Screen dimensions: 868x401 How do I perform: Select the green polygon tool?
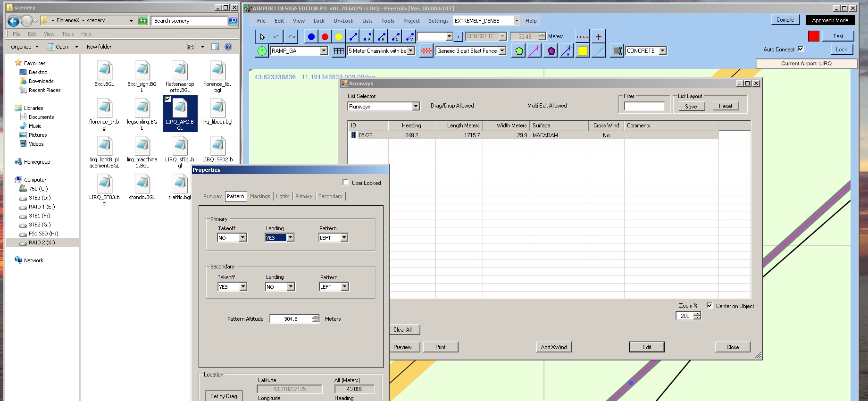tap(519, 51)
